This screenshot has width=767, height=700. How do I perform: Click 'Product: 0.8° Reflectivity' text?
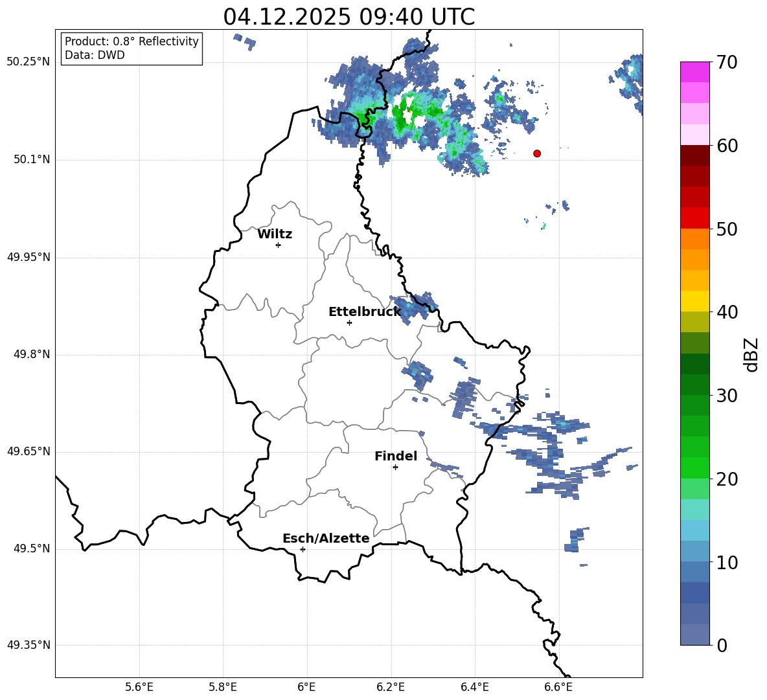point(132,41)
